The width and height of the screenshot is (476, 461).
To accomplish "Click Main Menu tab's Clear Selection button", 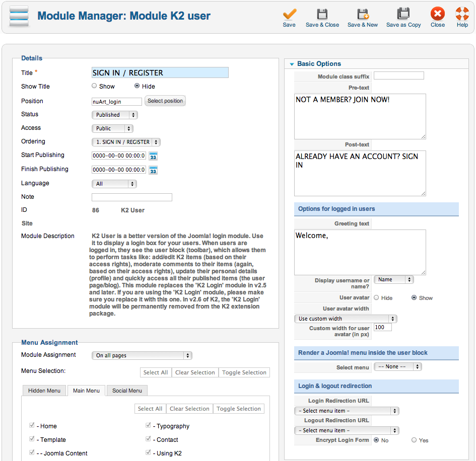I will [x=190, y=409].
